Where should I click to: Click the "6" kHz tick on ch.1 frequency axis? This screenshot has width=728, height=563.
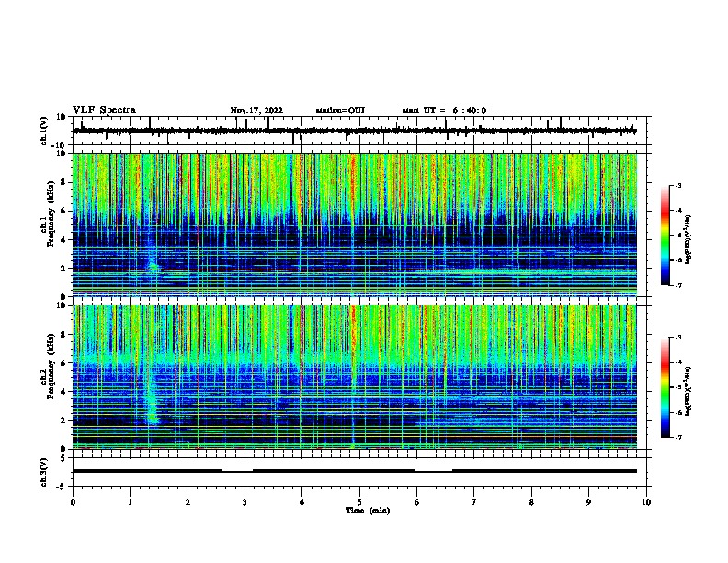63,211
